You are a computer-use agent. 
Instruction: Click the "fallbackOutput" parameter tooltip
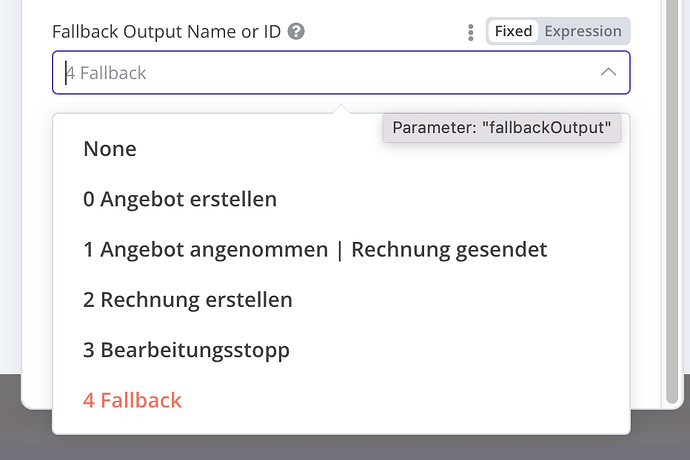[501, 128]
